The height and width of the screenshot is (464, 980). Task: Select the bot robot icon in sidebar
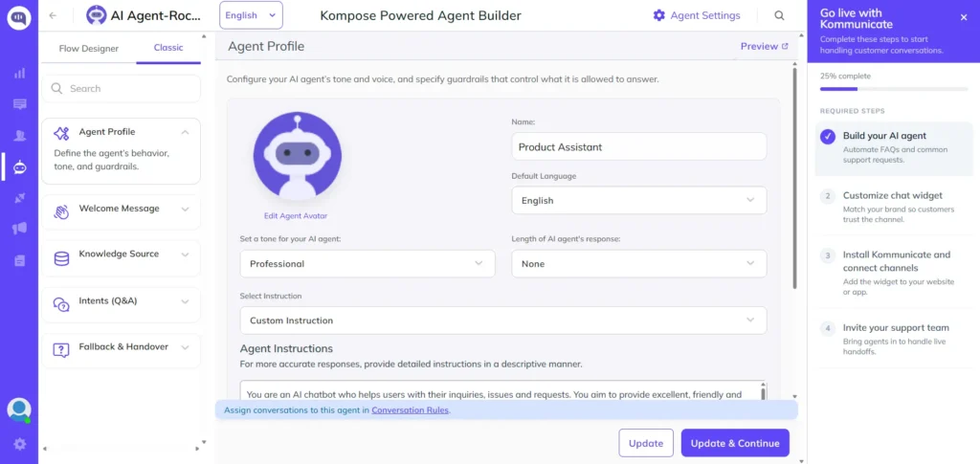(x=19, y=166)
